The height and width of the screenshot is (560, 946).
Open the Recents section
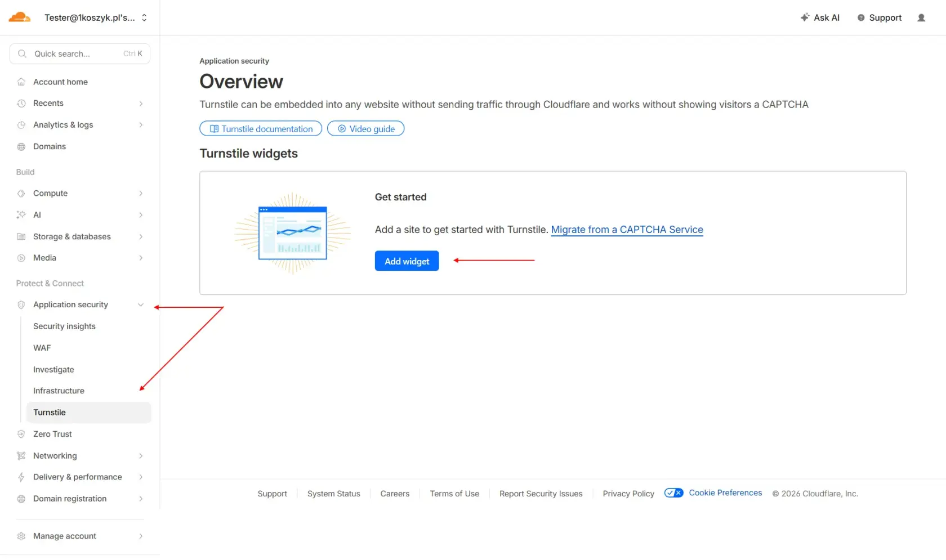[48, 103]
